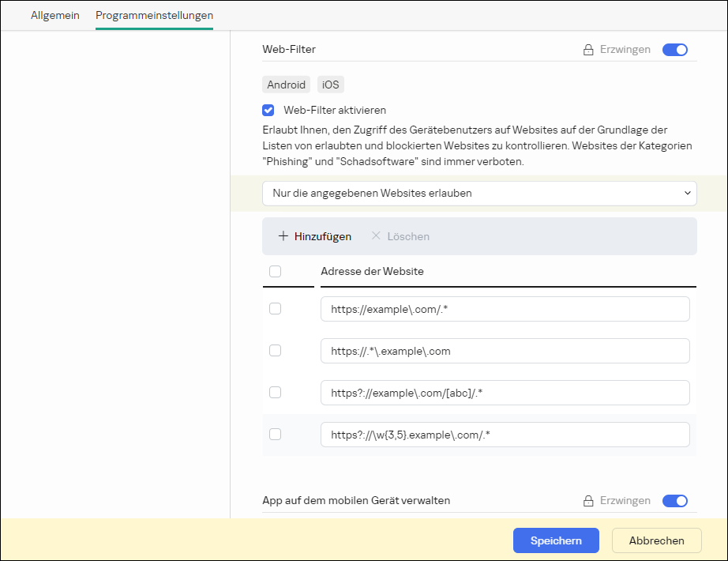Click the iOS platform tag
728x561 pixels.
click(331, 85)
